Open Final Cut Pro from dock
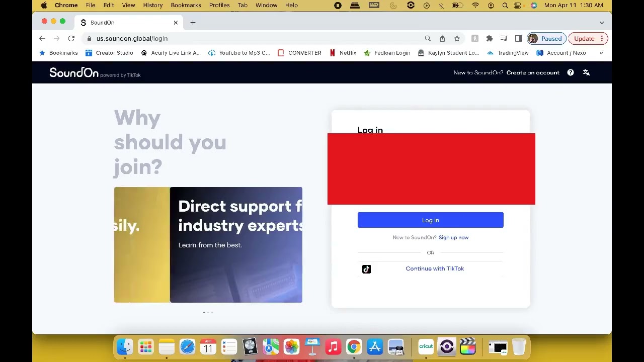 click(468, 347)
